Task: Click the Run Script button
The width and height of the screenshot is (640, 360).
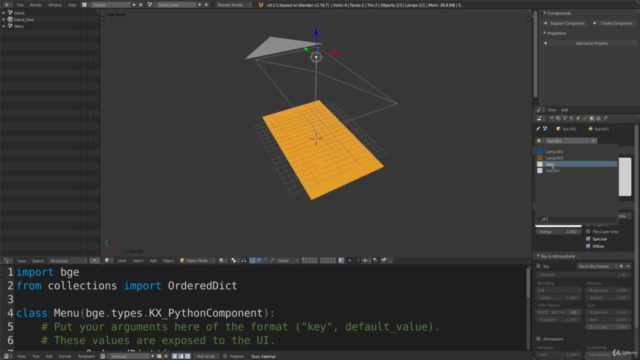Action: (x=206, y=356)
